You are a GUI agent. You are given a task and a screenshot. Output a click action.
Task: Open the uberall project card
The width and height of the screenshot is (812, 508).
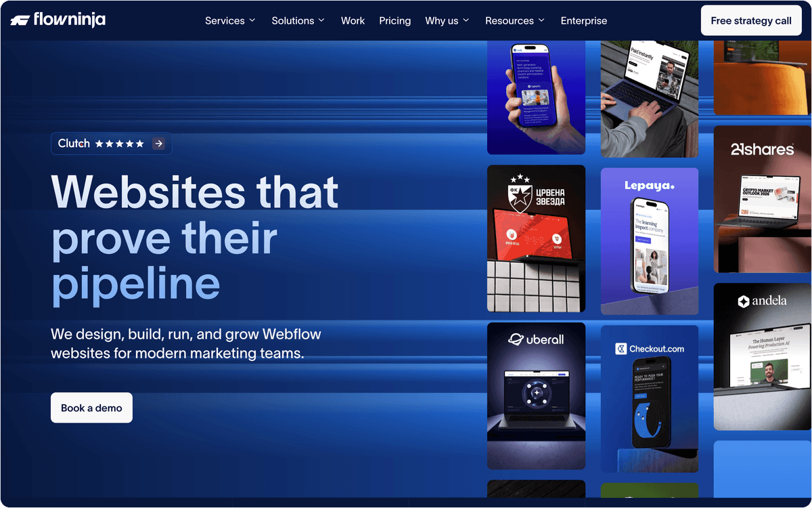(536, 396)
